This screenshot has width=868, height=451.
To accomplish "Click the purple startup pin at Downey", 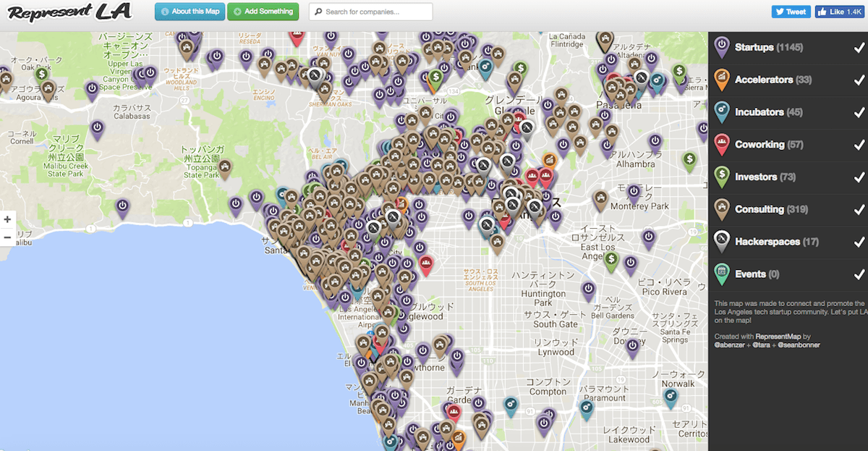I will (x=633, y=348).
